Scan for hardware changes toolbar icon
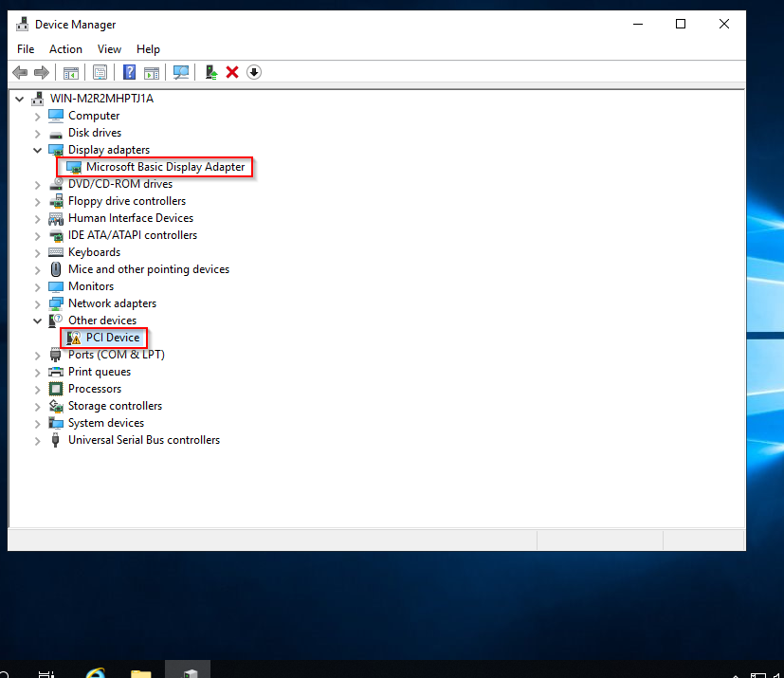 pos(181,72)
